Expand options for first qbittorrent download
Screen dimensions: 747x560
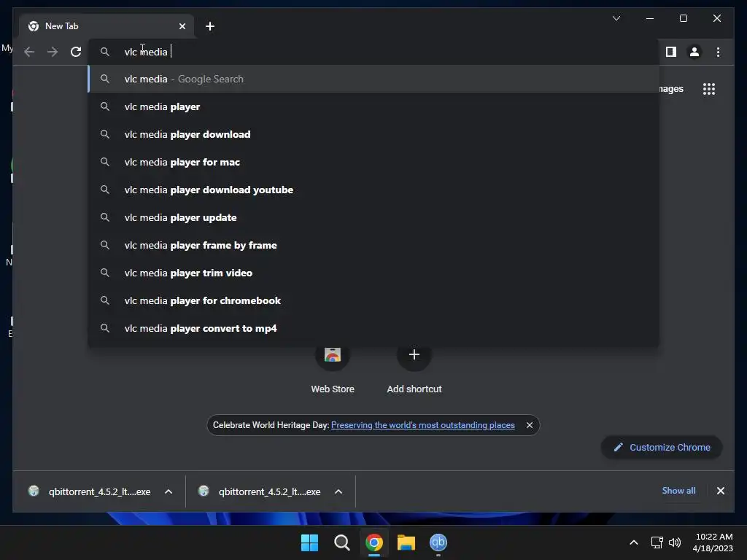tap(169, 491)
